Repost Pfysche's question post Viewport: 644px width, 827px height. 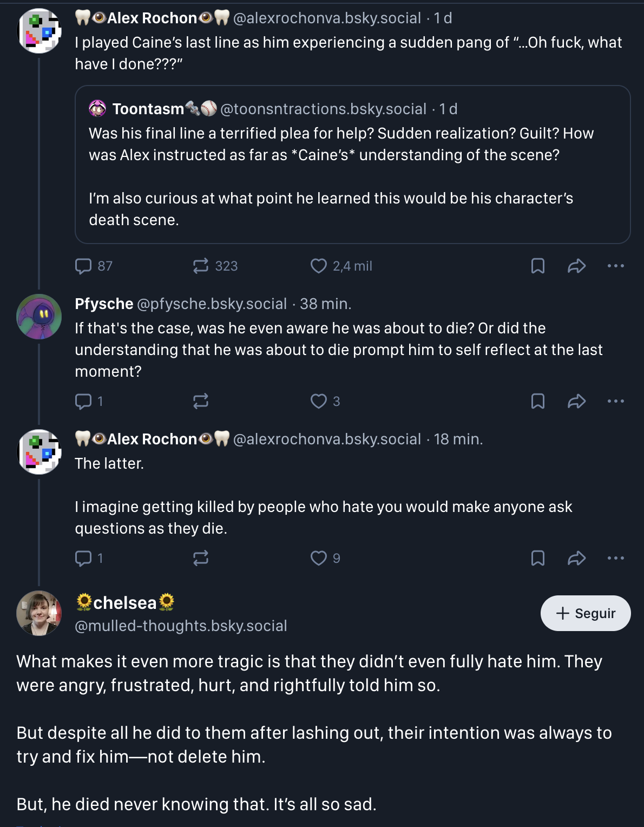click(x=201, y=401)
